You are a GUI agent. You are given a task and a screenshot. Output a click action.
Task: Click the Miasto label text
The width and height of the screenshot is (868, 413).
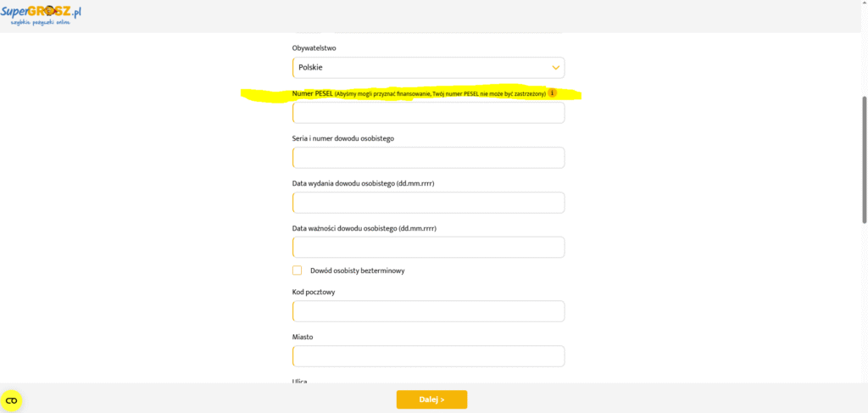[x=303, y=337]
